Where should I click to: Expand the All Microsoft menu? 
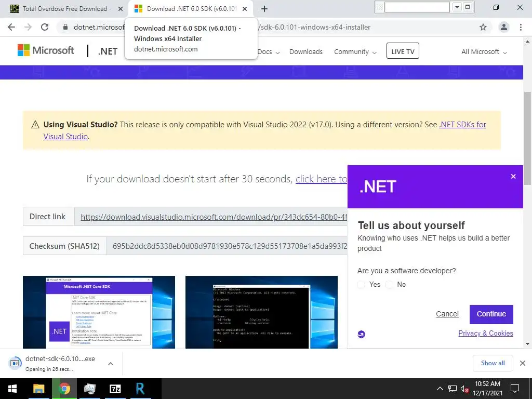click(x=484, y=52)
